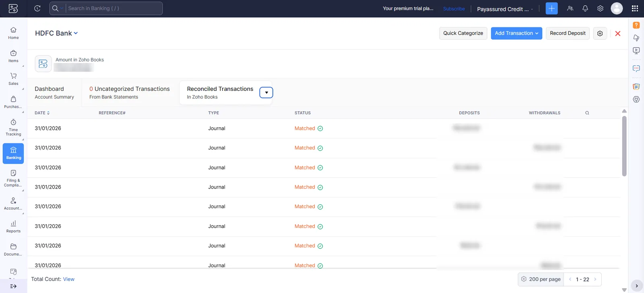Screen dimensions: 644x293
Task: Open Reconciled Transactions filter dropdown
Action: point(266,92)
